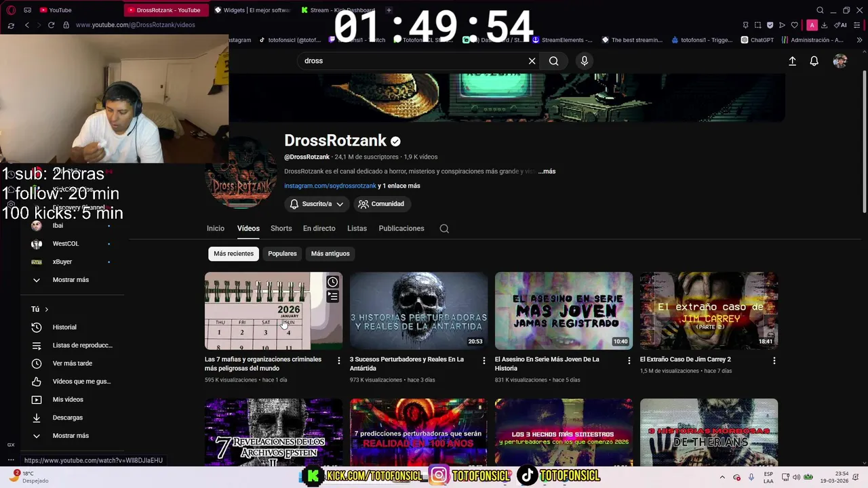The height and width of the screenshot is (488, 868).
Task: Go forward in the browser
Action: click(39, 25)
